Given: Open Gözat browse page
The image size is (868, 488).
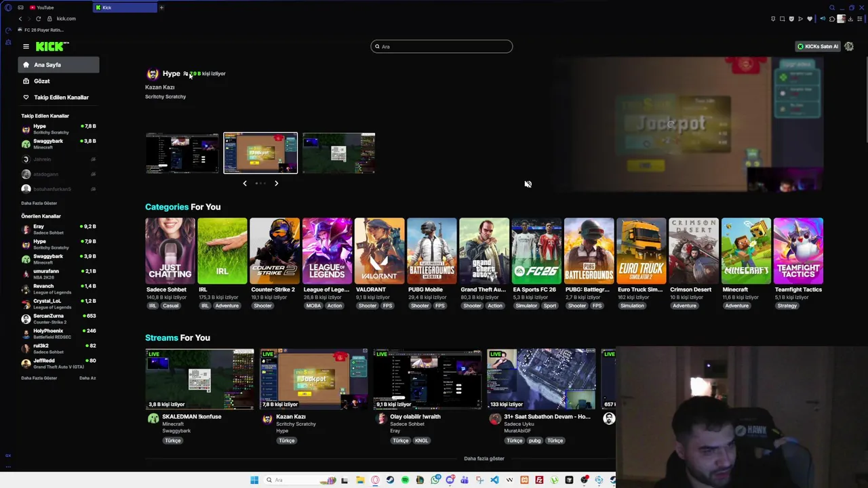Looking at the screenshot, I should coord(58,81).
